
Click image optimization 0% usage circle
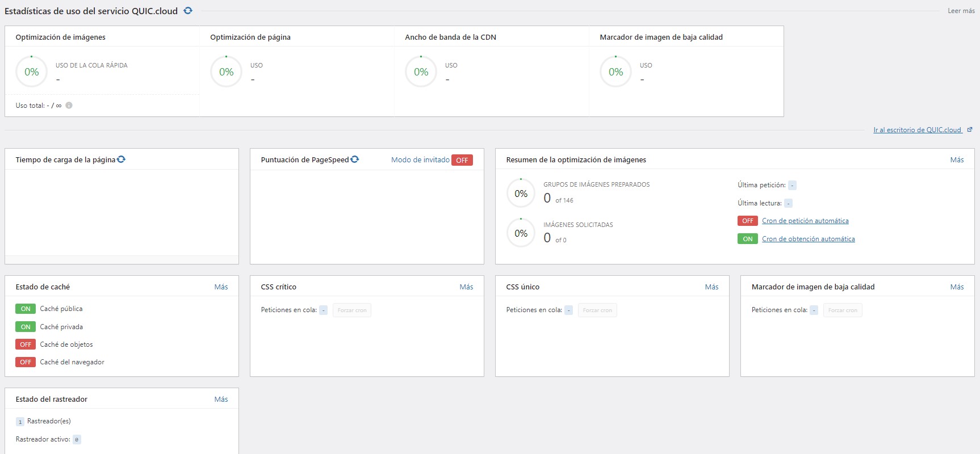click(32, 72)
